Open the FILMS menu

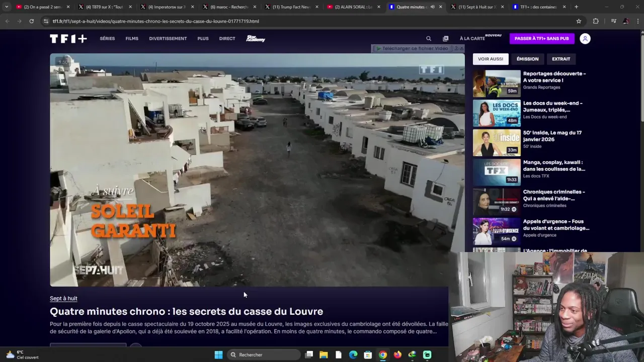[x=132, y=39]
